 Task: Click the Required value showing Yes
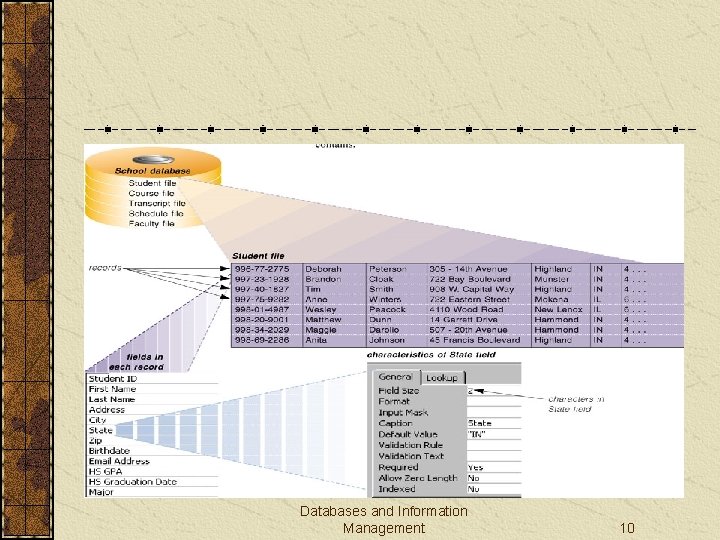pyautogui.click(x=494, y=467)
